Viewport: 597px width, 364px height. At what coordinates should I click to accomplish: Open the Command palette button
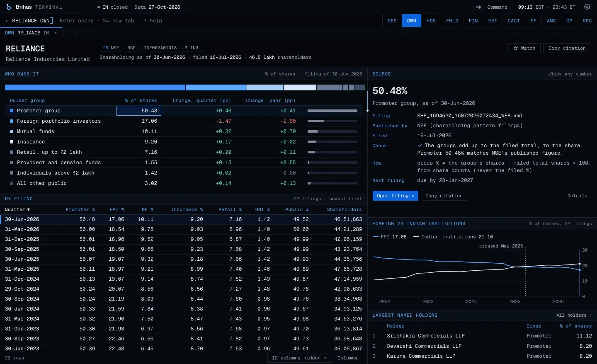(491, 7)
